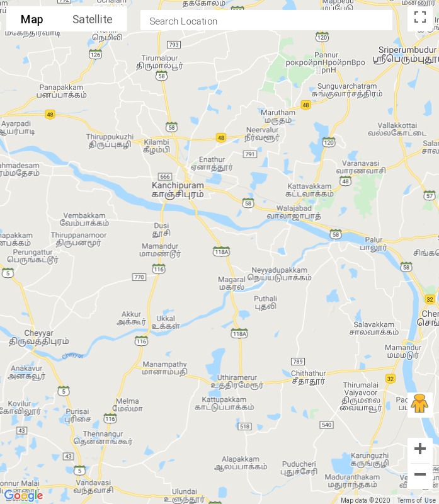Open Terms of Use link
Viewport: 439px width, 504px height.
pos(416,500)
